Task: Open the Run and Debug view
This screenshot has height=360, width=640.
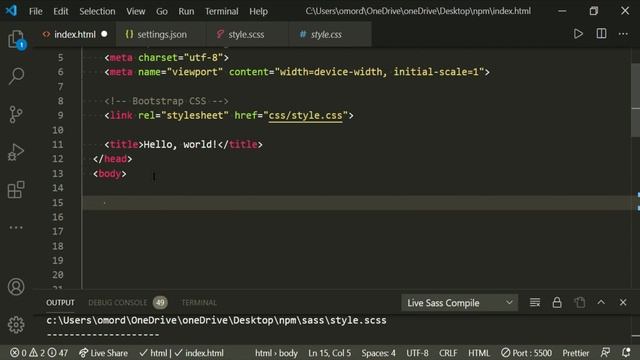Action: pos(16,152)
